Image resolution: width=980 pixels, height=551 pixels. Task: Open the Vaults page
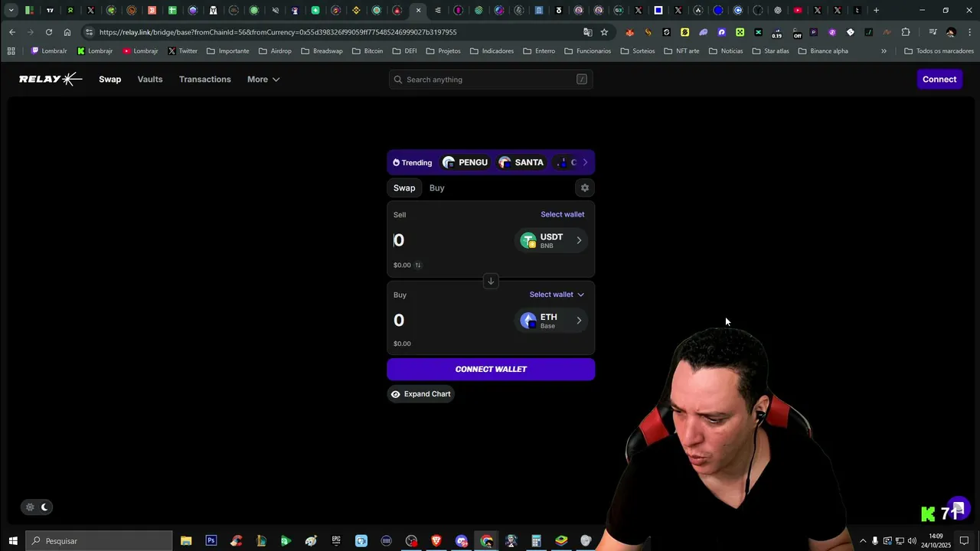coord(150,80)
